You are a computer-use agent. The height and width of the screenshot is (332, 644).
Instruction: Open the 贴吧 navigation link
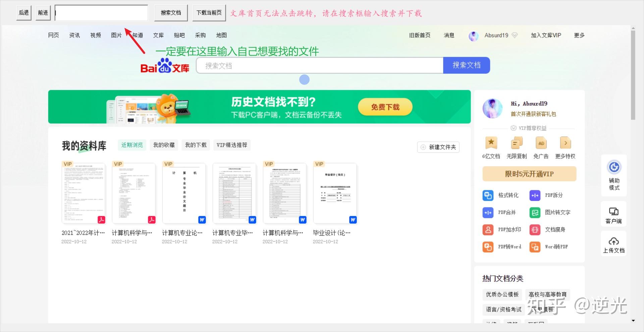pos(179,35)
